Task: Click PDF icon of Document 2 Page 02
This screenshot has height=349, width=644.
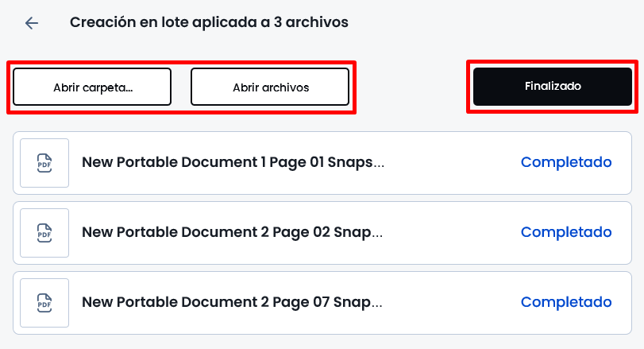Action: point(44,233)
